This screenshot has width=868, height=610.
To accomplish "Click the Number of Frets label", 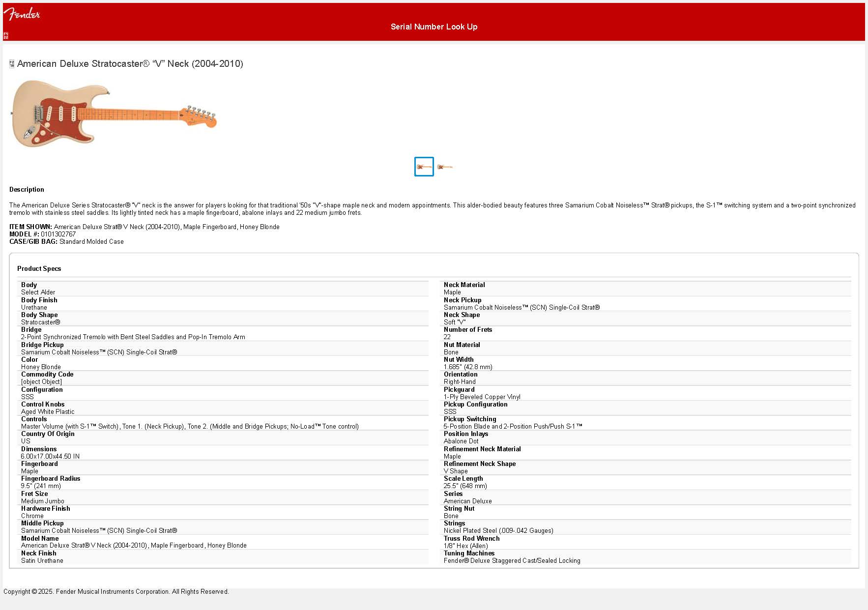I will 468,329.
